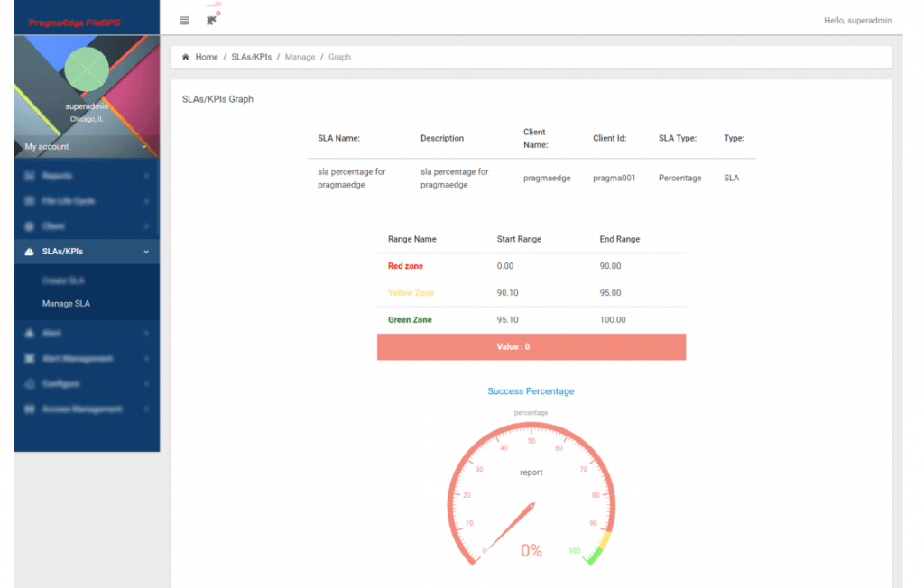Click the red Value : 0 bar
Screen dimensions: 924x588
point(531,347)
